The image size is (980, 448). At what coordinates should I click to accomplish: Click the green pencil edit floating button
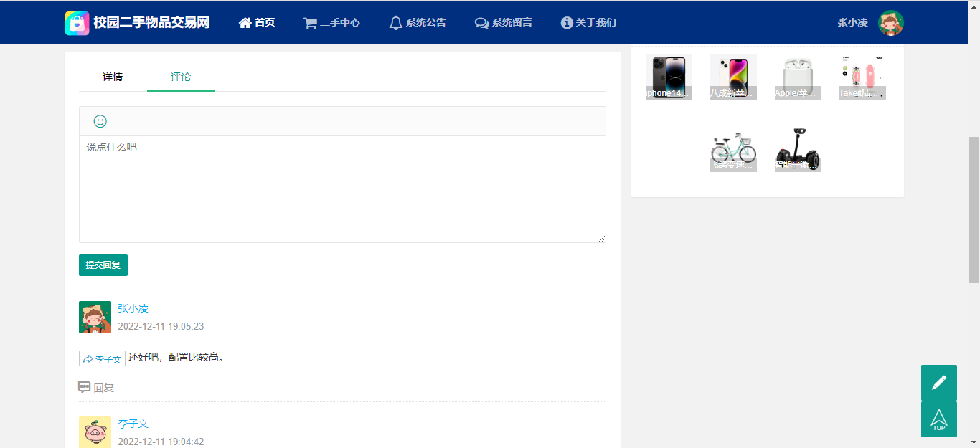click(x=939, y=383)
